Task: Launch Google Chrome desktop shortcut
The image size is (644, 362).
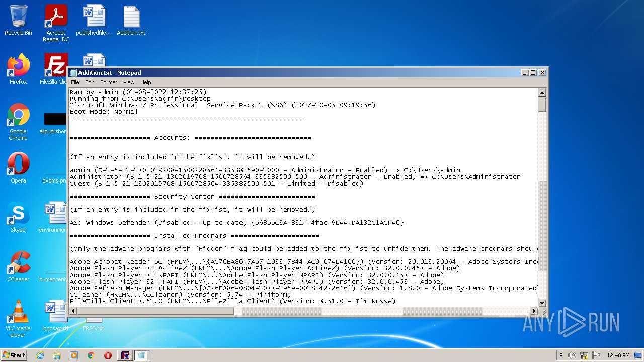Action: [x=18, y=122]
